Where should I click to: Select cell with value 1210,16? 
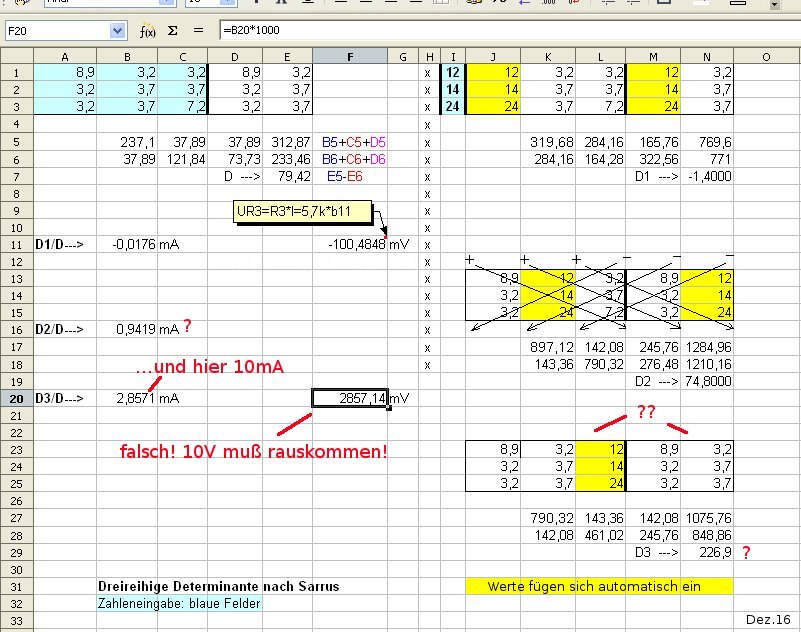click(707, 365)
